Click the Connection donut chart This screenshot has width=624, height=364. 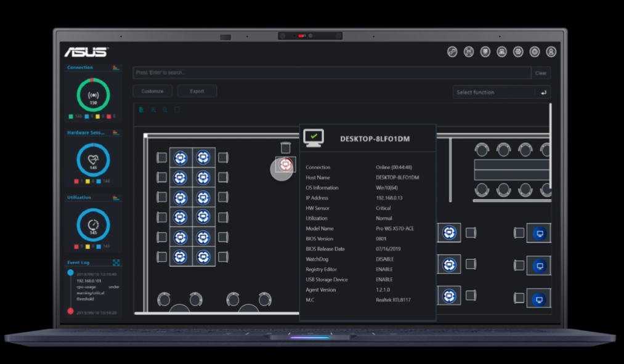tap(93, 95)
